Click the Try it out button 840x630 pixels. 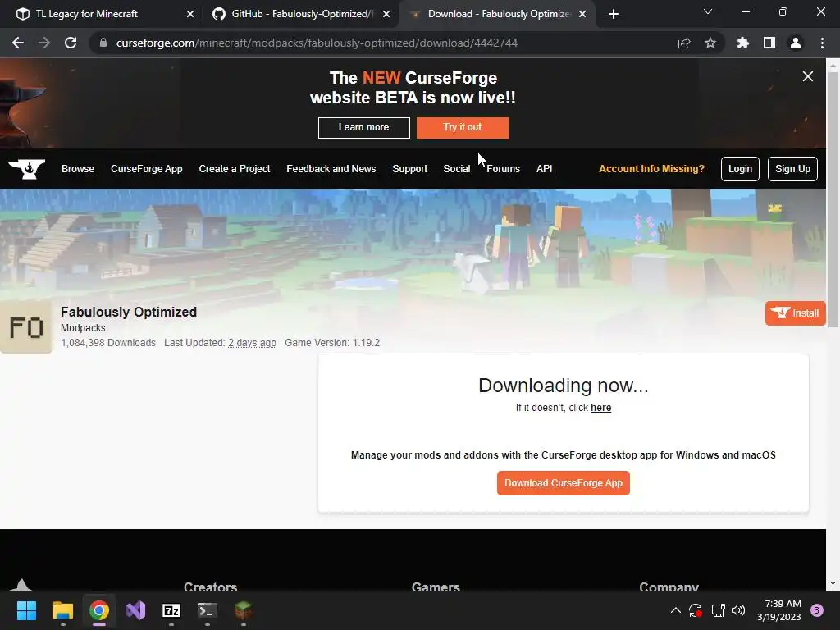pyautogui.click(x=463, y=127)
